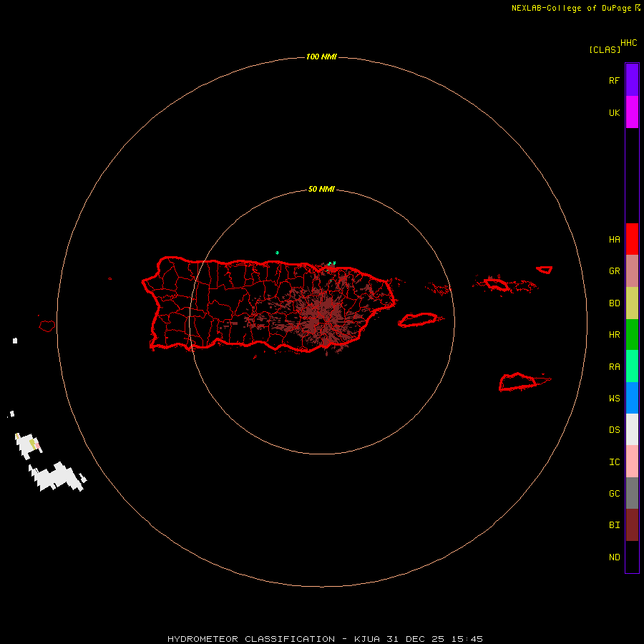Click the HHC product label
Viewport: 644px width, 644px height.
(x=628, y=43)
